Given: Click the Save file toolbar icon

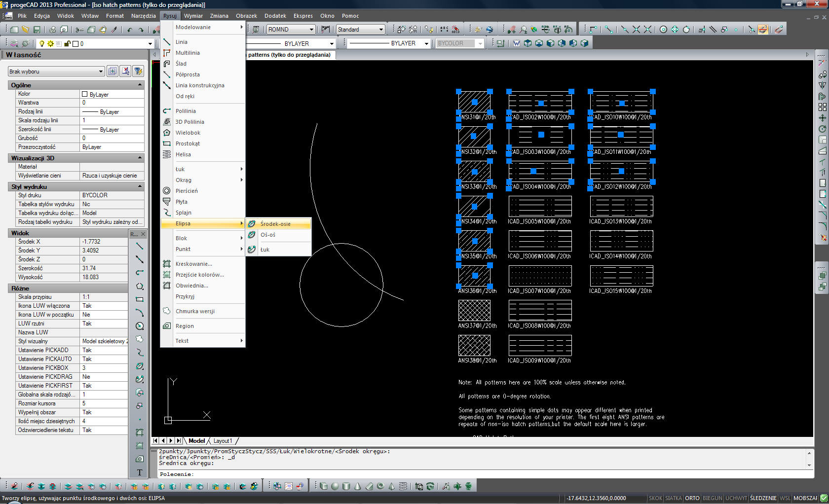Looking at the screenshot, I should click(37, 30).
